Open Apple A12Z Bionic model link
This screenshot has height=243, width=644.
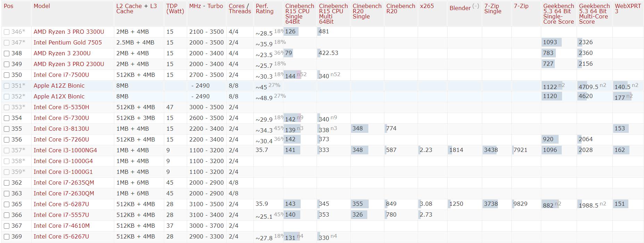tap(59, 86)
